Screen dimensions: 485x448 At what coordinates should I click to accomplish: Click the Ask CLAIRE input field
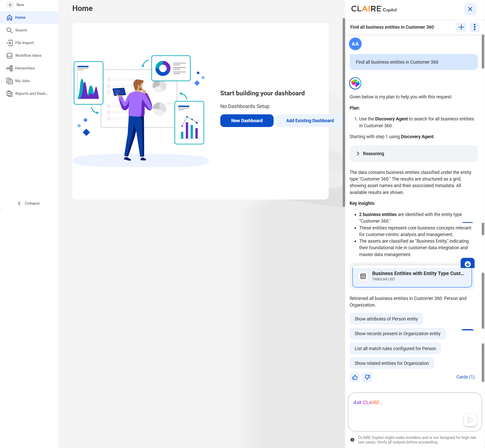click(x=415, y=412)
